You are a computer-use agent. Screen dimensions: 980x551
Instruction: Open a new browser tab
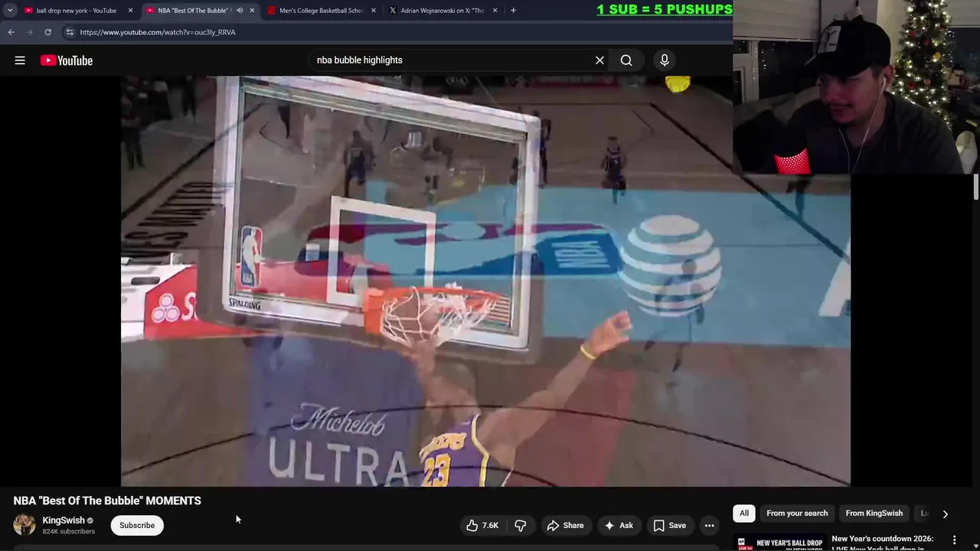[x=513, y=11]
